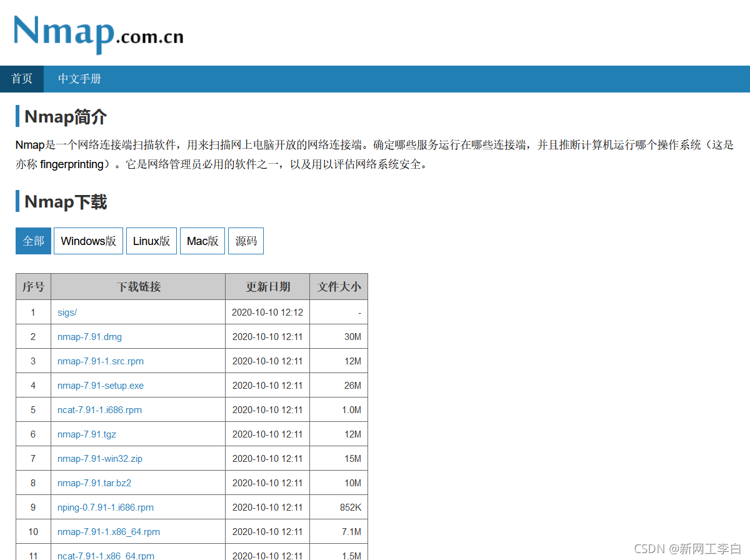This screenshot has height=560, width=750.
Task: Select the 全部 filter tab
Action: (x=33, y=241)
